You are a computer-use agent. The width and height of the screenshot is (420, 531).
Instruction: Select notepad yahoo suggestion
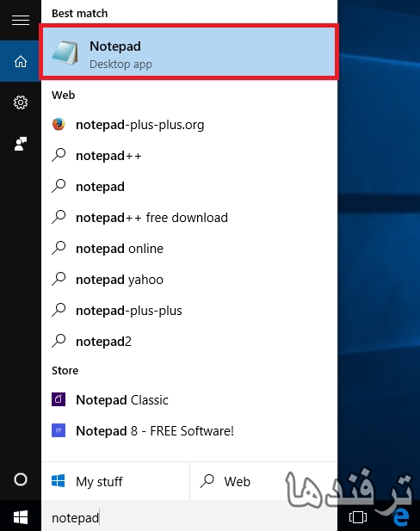tap(189, 280)
